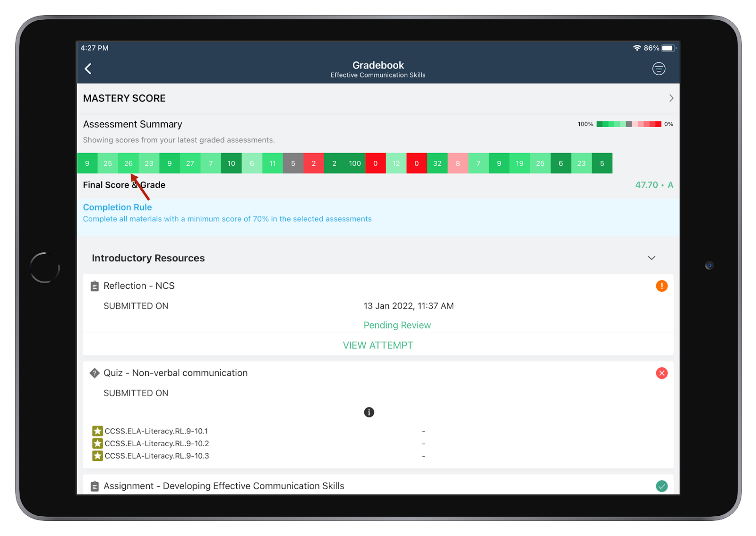The image size is (756, 536).
Task: Collapse the Introductory Resources section
Action: point(652,258)
